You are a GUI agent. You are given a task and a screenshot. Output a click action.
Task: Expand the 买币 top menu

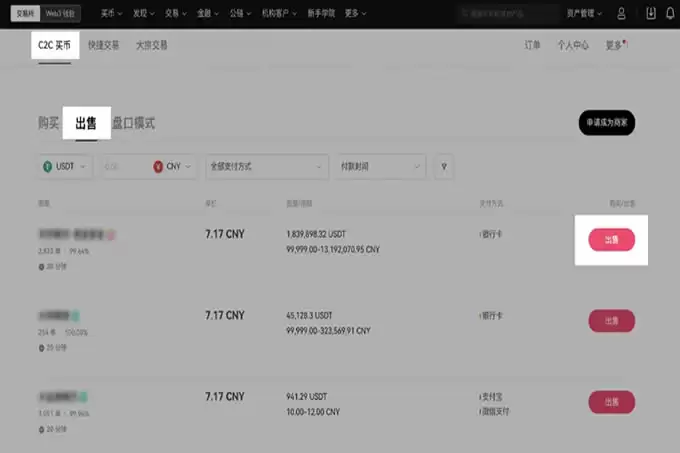pyautogui.click(x=111, y=13)
